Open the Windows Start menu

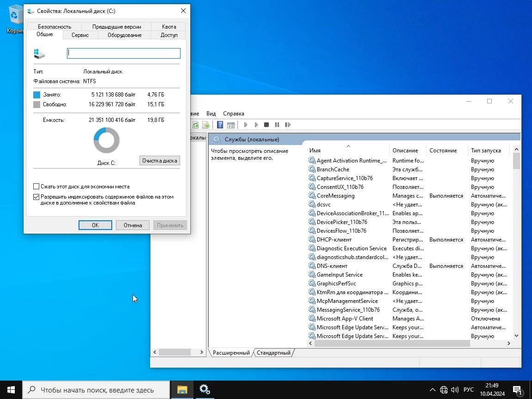click(11, 390)
